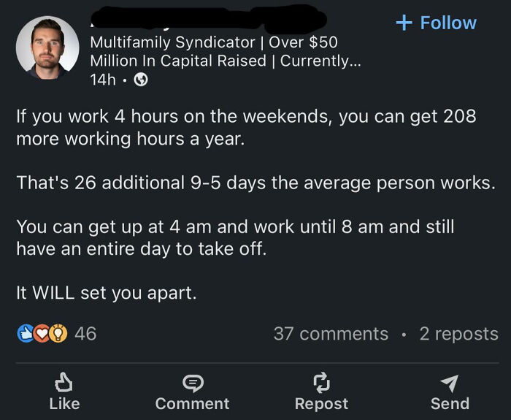511x420 pixels.
Task: Click the globe visibility icon beside 14h
Action: click(x=142, y=79)
